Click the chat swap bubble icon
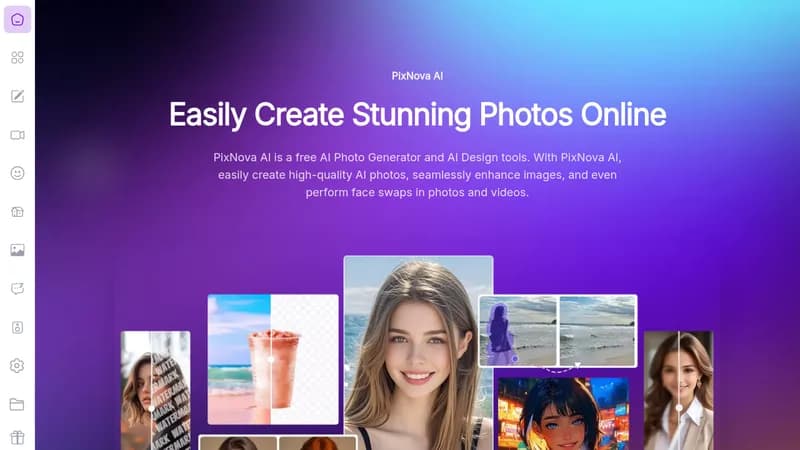The height and width of the screenshot is (450, 800). (17, 289)
